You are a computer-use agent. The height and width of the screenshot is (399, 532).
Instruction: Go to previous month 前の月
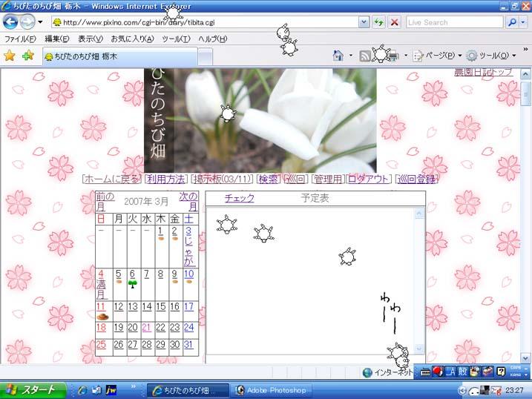coord(105,202)
